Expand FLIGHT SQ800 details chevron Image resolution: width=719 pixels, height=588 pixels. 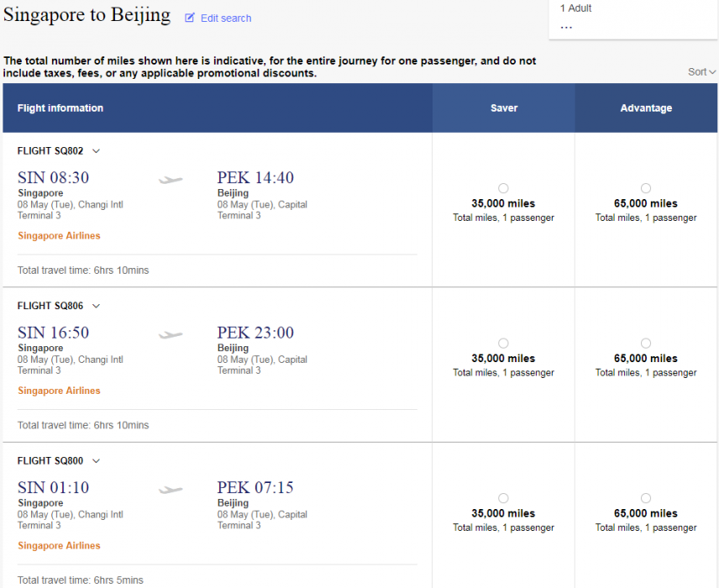click(96, 461)
